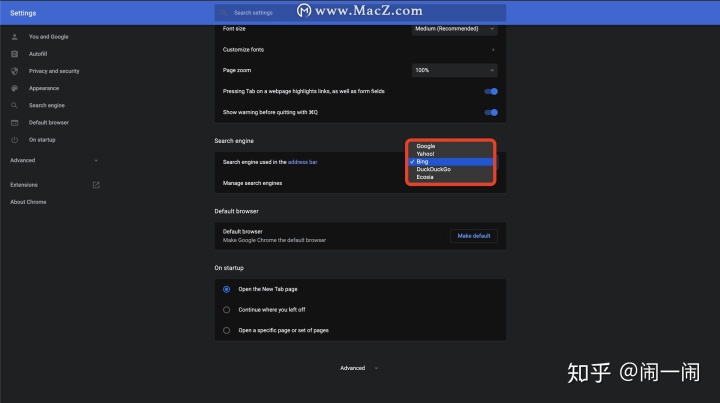Click the Privacy and security shield icon
Viewport: 720px width, 403px height.
click(x=15, y=71)
